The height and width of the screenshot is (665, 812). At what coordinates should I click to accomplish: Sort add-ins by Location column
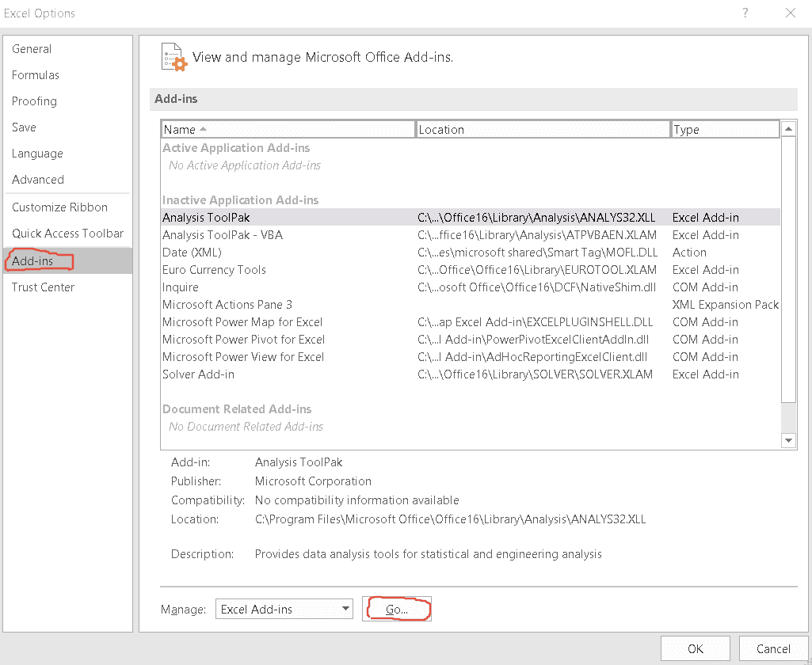click(x=543, y=129)
